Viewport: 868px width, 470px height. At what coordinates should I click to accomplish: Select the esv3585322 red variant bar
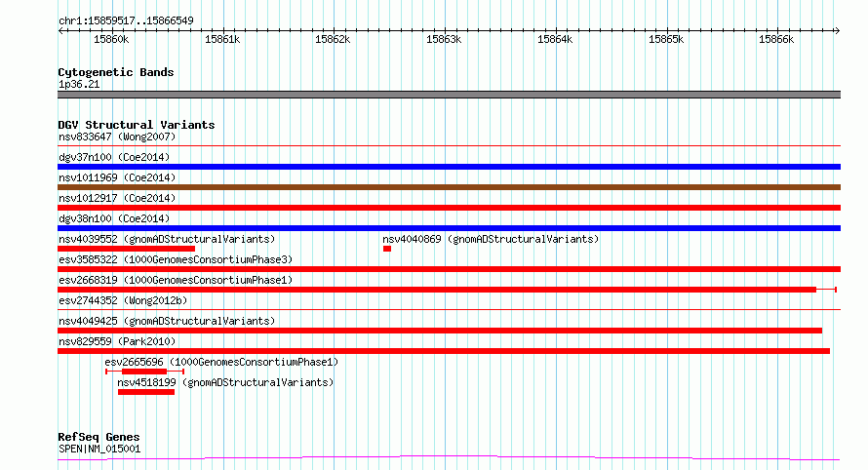point(449,269)
